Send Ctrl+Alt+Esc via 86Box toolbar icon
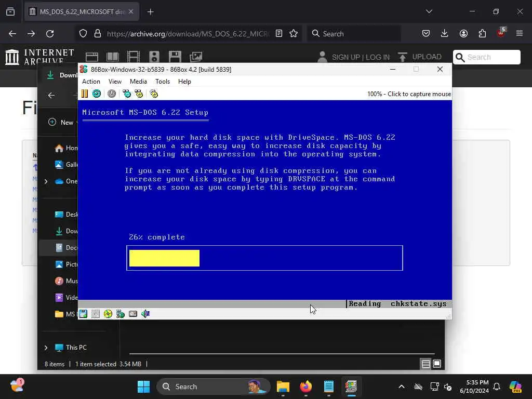Screen dimensions: 532x399 click(139, 94)
